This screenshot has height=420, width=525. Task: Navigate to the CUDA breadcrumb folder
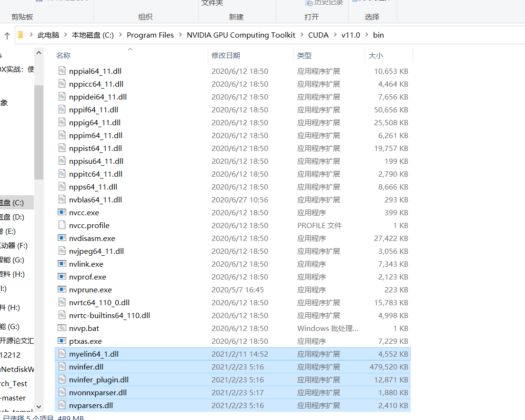point(318,35)
